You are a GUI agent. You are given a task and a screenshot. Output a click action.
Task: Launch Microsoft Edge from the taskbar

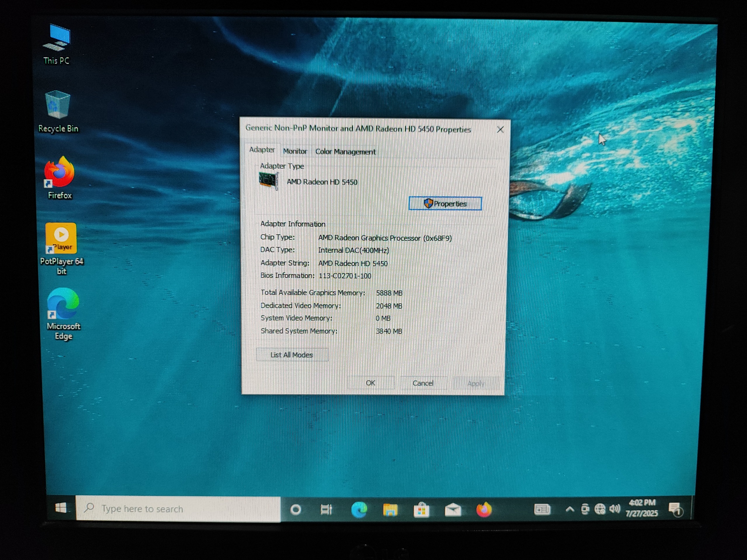[x=359, y=510]
